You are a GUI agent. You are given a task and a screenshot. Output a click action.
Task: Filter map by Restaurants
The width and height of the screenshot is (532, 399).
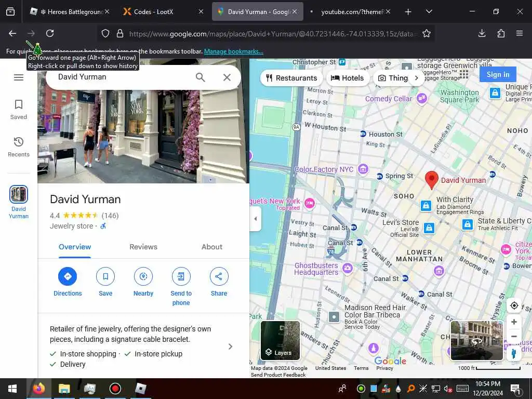(x=291, y=78)
